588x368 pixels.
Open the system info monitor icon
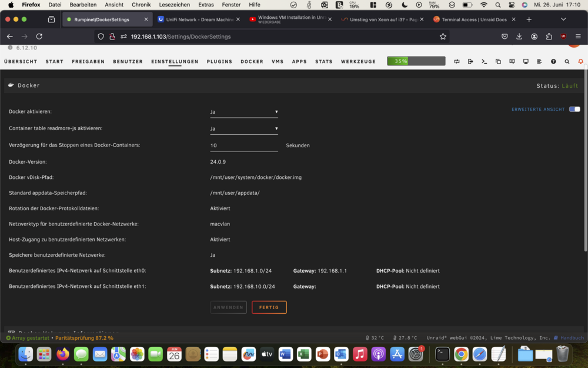(x=526, y=61)
